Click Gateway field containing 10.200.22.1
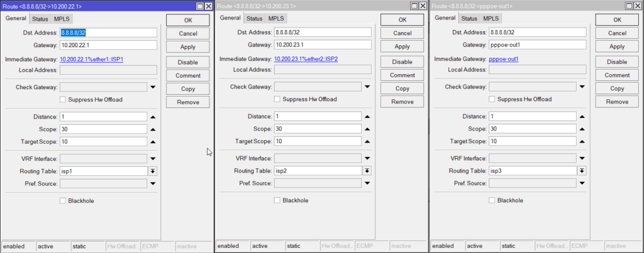Screen dimensions: 644x253 (x=108, y=45)
